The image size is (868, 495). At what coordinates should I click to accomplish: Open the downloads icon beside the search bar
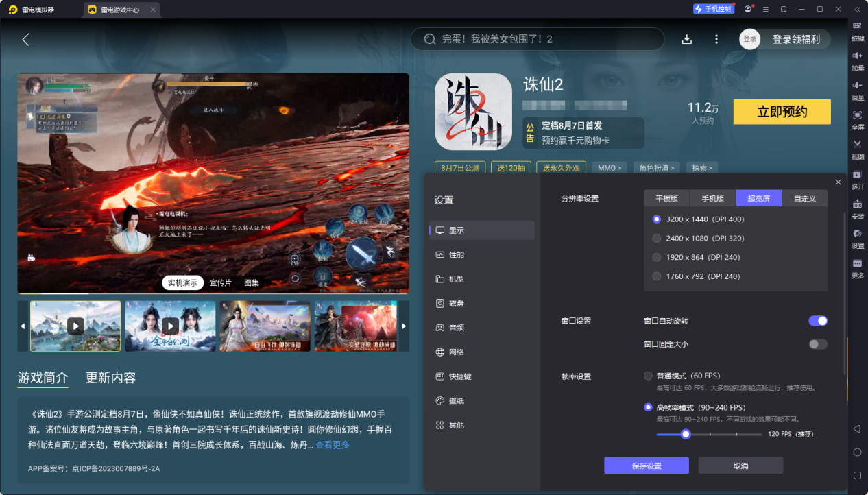(x=686, y=39)
